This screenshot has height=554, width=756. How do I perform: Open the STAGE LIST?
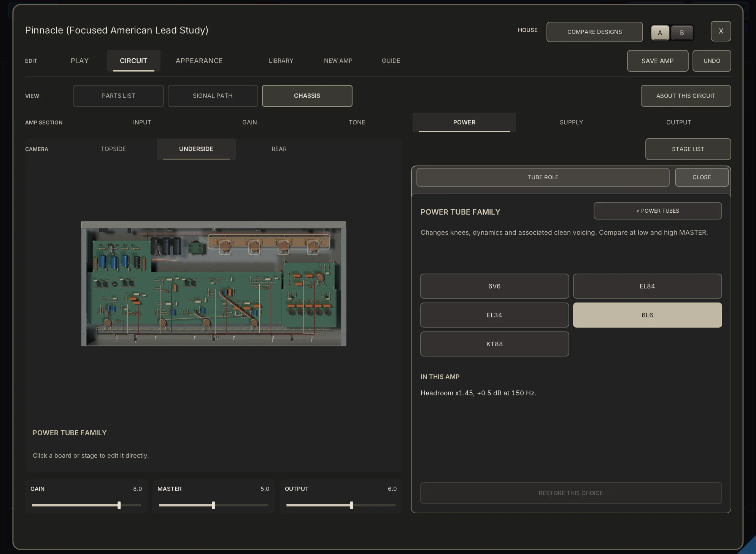688,149
